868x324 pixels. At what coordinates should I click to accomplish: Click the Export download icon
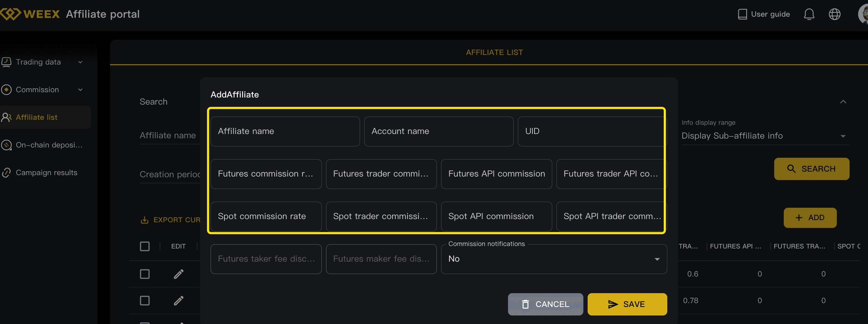[x=144, y=220]
